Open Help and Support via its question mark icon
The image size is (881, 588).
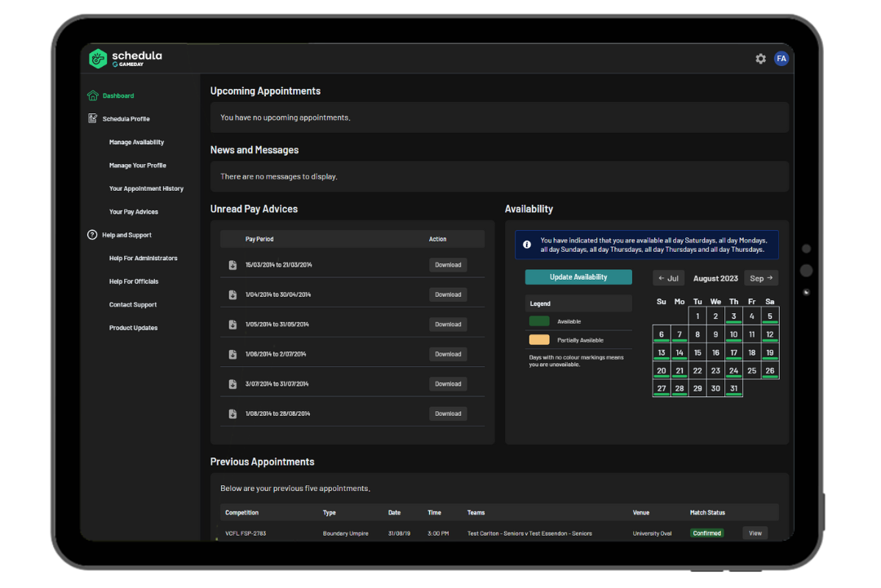[92, 235]
